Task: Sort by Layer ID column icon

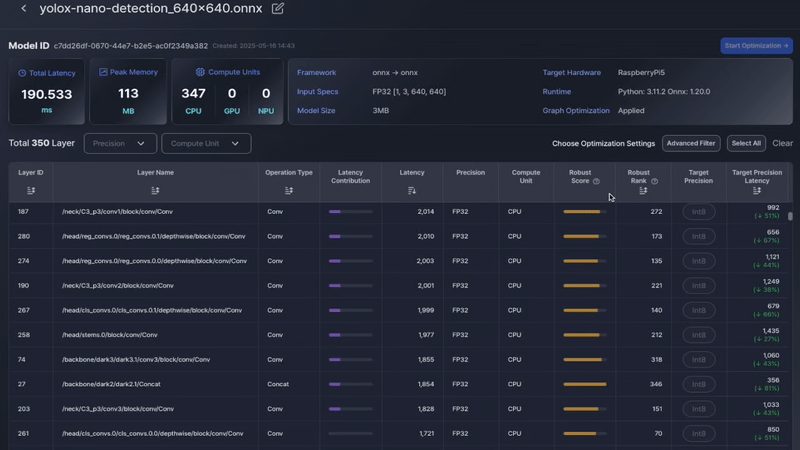Action: (31, 190)
